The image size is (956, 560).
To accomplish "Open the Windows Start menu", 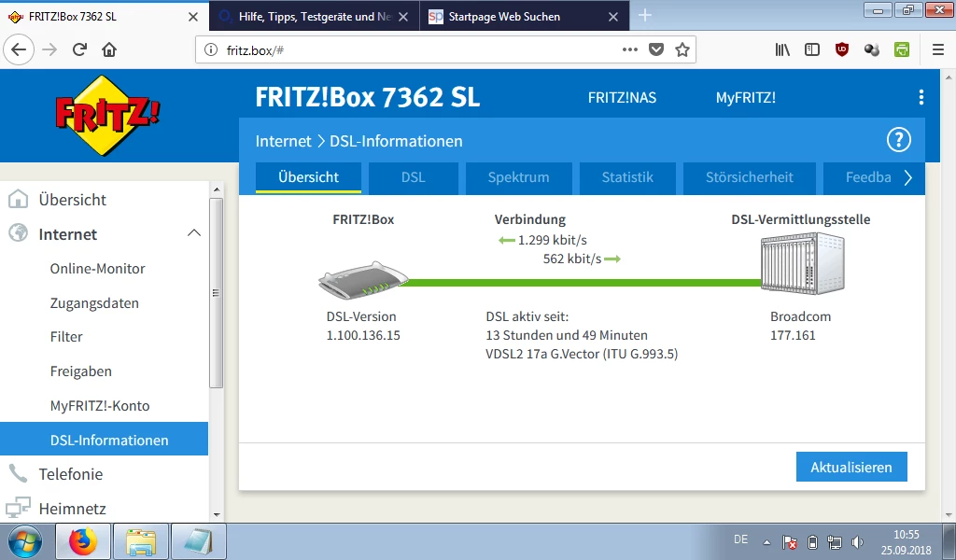I will pos(24,541).
